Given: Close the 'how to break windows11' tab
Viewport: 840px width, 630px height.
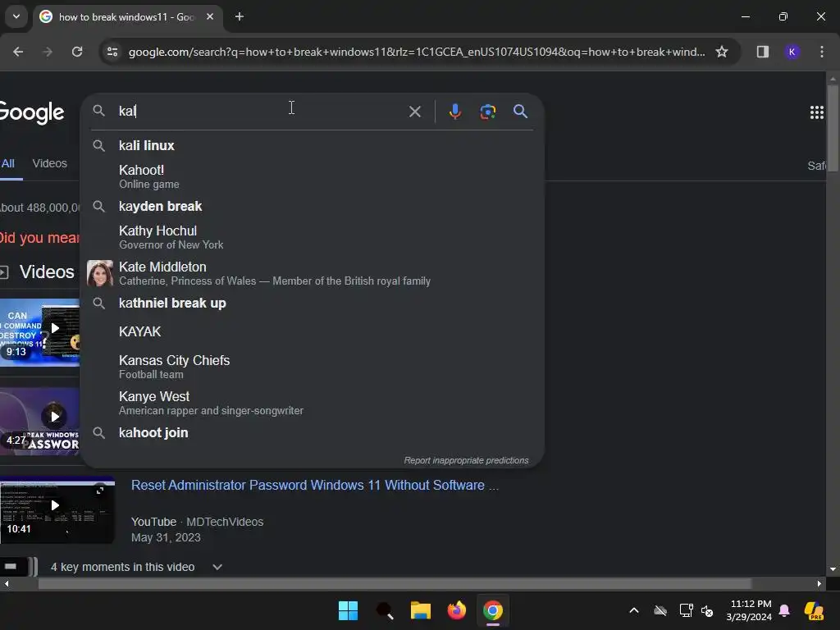Looking at the screenshot, I should (x=210, y=16).
